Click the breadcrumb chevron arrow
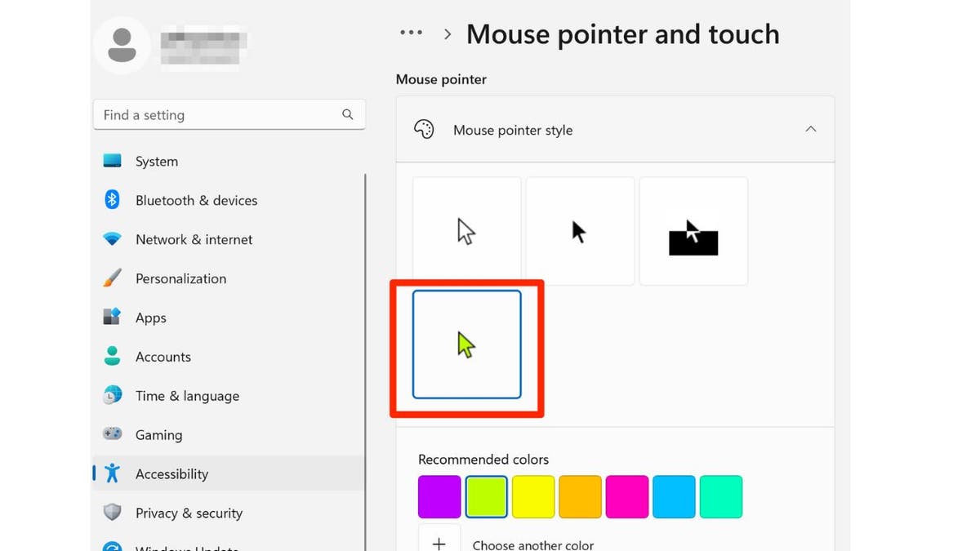Image resolution: width=980 pixels, height=551 pixels. [x=448, y=34]
